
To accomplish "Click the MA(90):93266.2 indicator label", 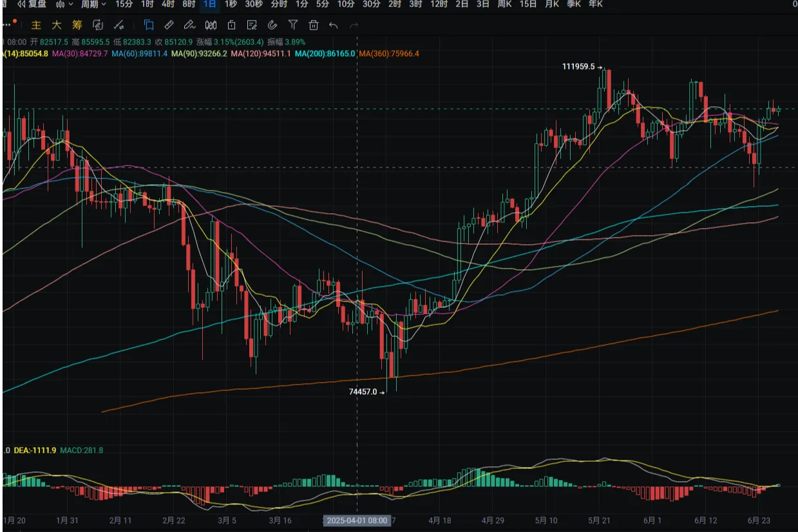I will (199, 53).
